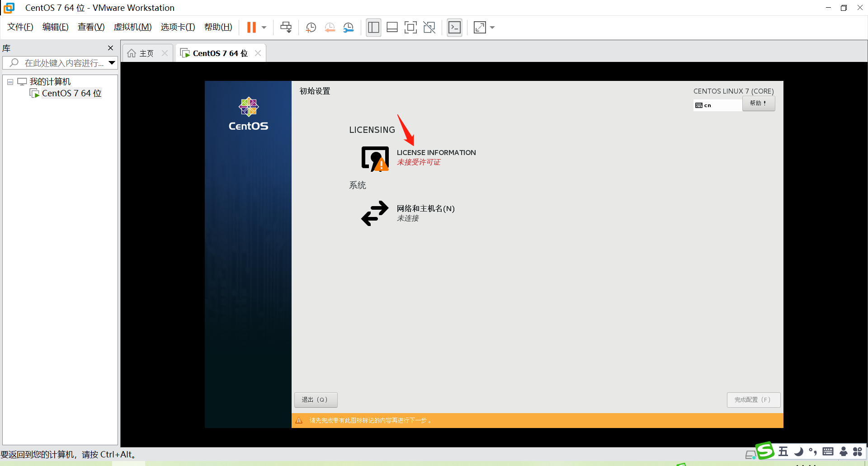Select 我的计算机 in the library tree

(x=50, y=82)
